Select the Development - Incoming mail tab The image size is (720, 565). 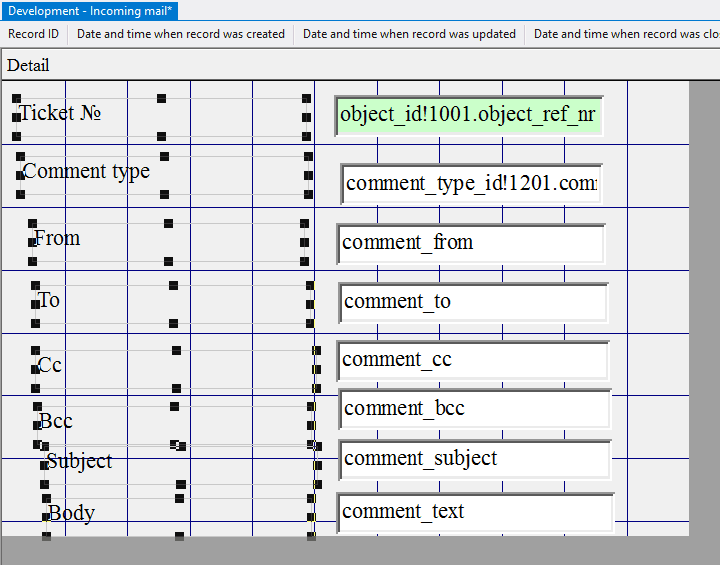click(90, 10)
